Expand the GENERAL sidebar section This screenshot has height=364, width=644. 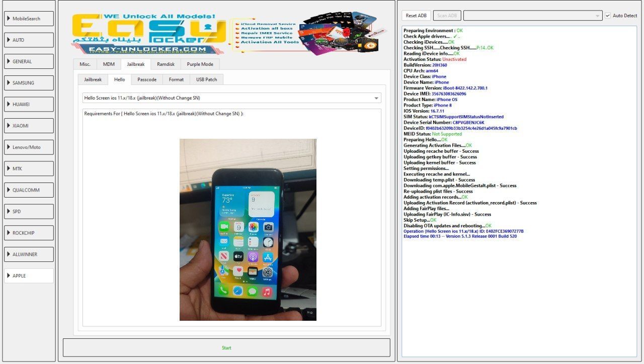(x=29, y=61)
